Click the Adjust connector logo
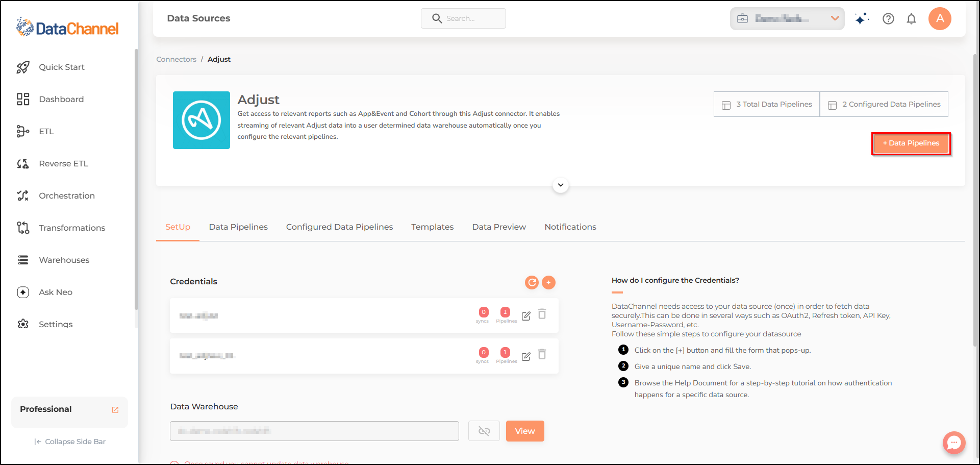 point(202,120)
